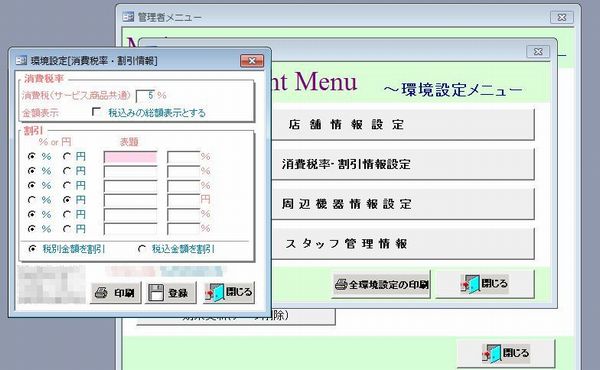Click 表題 field in sixth discount row
This screenshot has width=600, height=370.
coord(130,229)
